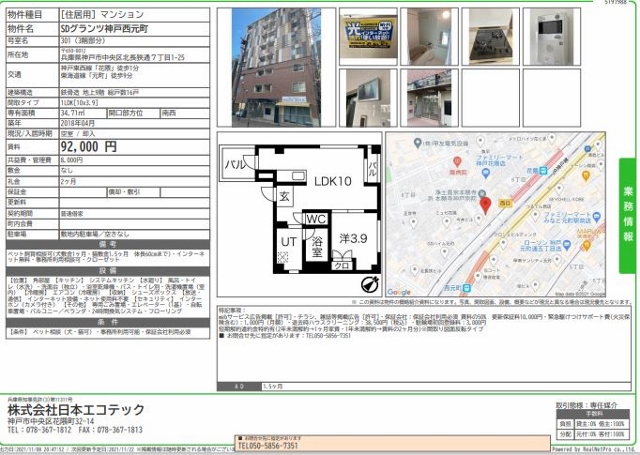
Task: Click the ローソン 神戸元町通五丁目店 map pin
Action: click(x=566, y=245)
